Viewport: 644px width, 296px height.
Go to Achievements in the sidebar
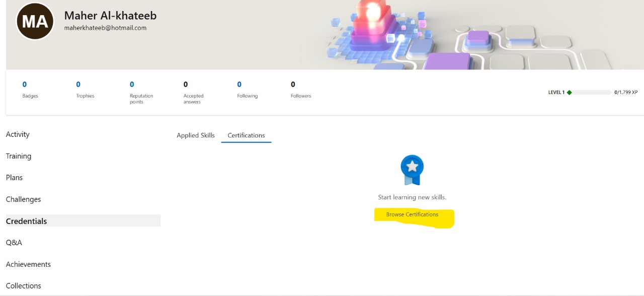(x=28, y=264)
